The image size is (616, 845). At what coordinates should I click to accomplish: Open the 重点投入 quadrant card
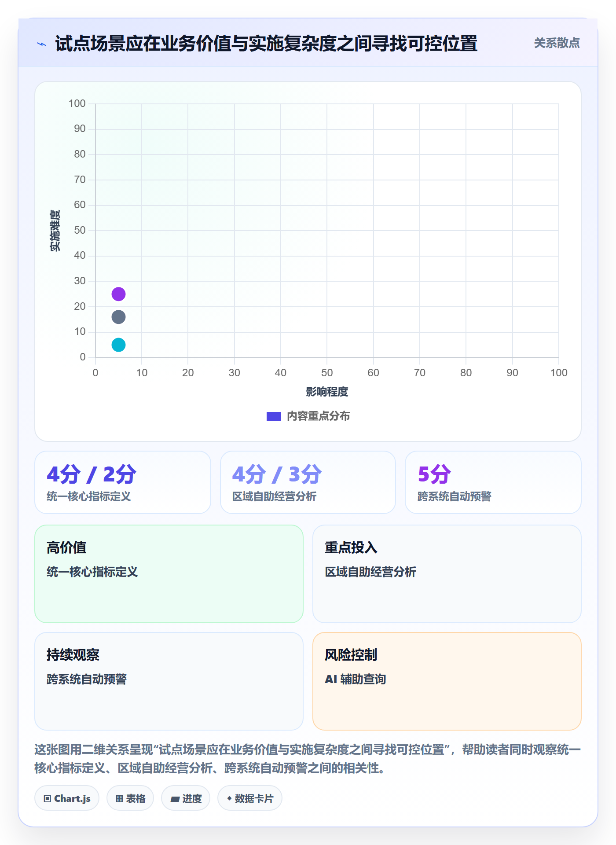447,574
